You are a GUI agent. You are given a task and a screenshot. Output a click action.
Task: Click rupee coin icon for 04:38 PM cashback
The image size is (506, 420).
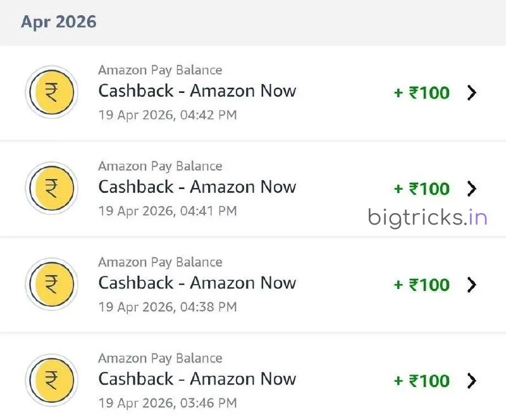51,285
